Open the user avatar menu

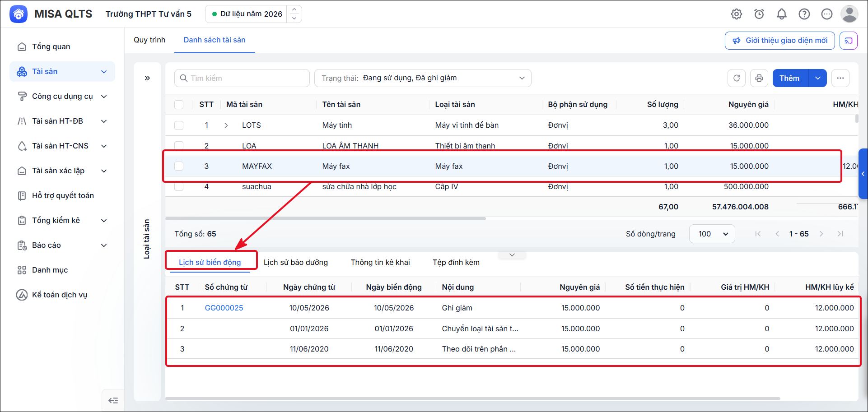pos(849,14)
